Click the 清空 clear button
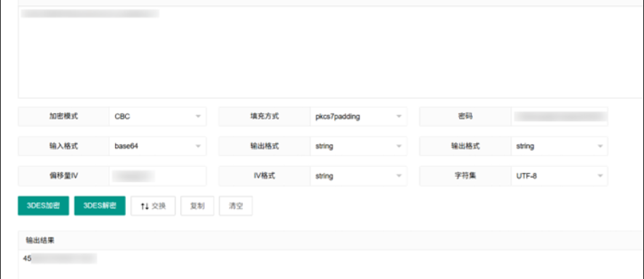The width and height of the screenshot is (644, 279). (x=236, y=206)
